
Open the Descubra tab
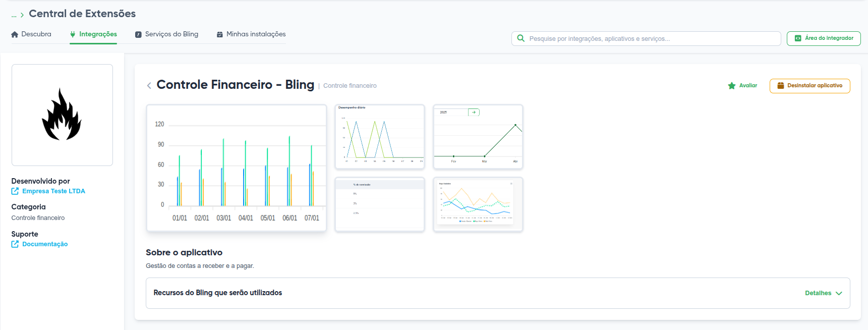(x=31, y=34)
